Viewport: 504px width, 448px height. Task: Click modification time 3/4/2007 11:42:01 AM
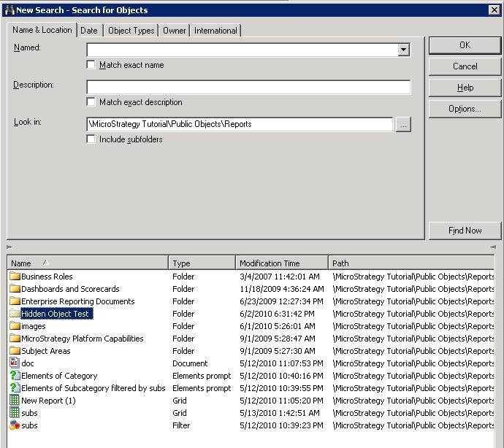pos(280,277)
